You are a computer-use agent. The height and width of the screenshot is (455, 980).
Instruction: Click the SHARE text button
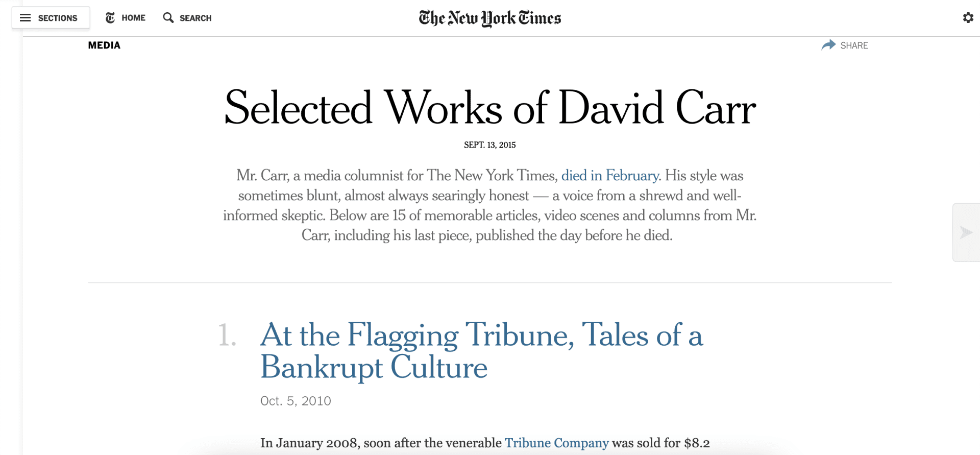pyautogui.click(x=854, y=45)
